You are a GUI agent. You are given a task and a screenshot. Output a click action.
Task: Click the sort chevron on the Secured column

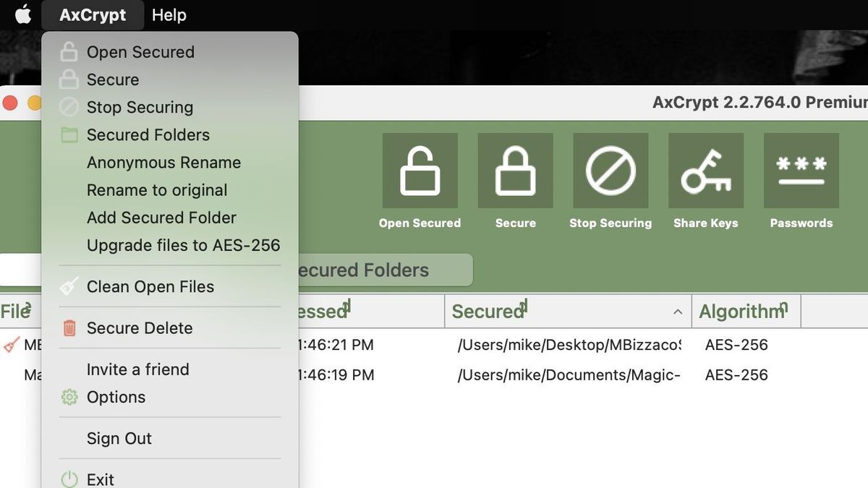pyautogui.click(x=677, y=312)
